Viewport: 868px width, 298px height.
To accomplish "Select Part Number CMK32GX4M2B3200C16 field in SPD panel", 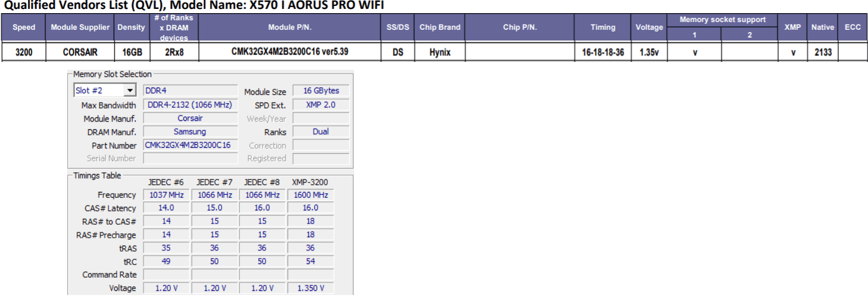I will (191, 145).
